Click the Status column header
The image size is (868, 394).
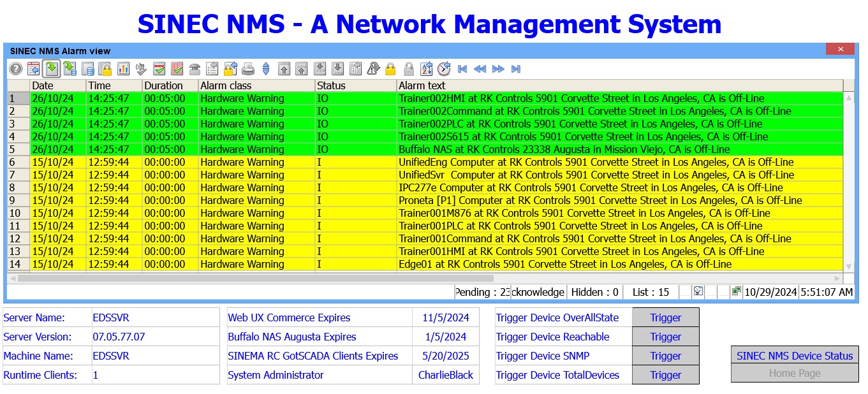pos(355,85)
